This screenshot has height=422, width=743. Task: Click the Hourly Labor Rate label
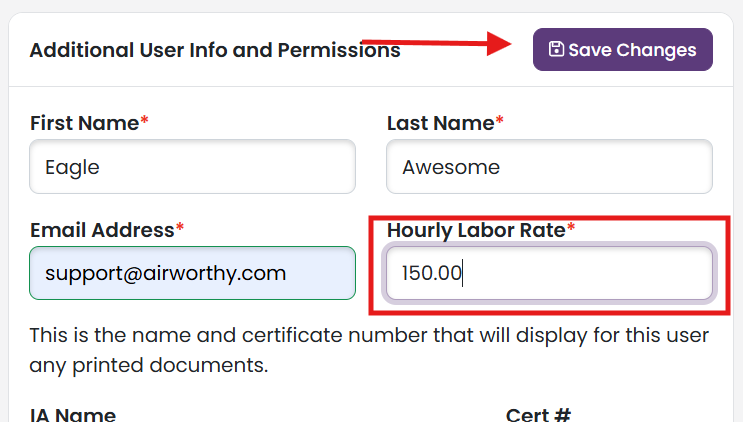click(x=476, y=231)
